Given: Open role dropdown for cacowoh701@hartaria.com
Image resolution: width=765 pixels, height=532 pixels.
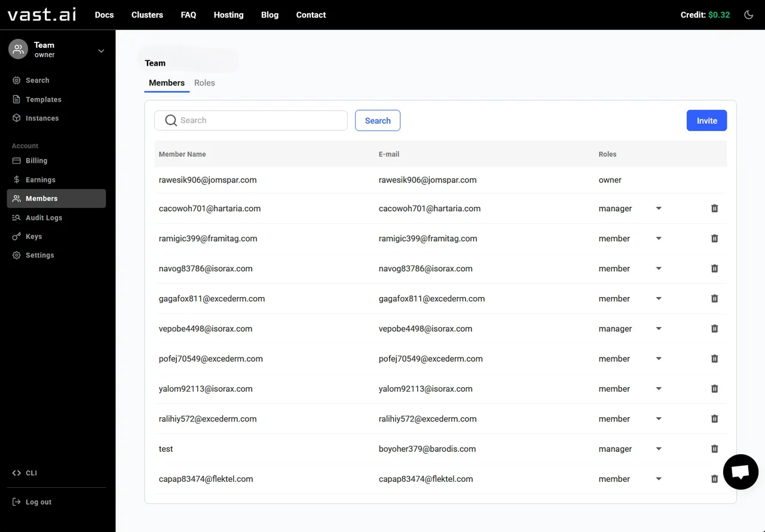Looking at the screenshot, I should [659, 209].
